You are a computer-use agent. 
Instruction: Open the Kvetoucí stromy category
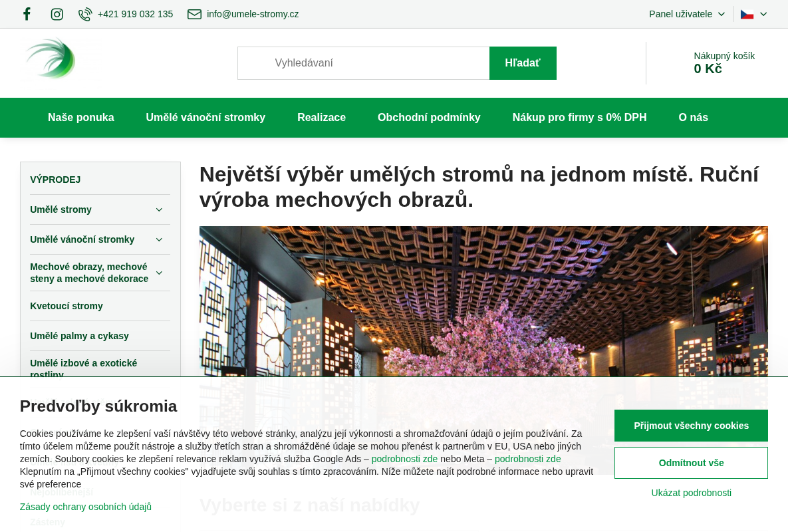point(66,306)
